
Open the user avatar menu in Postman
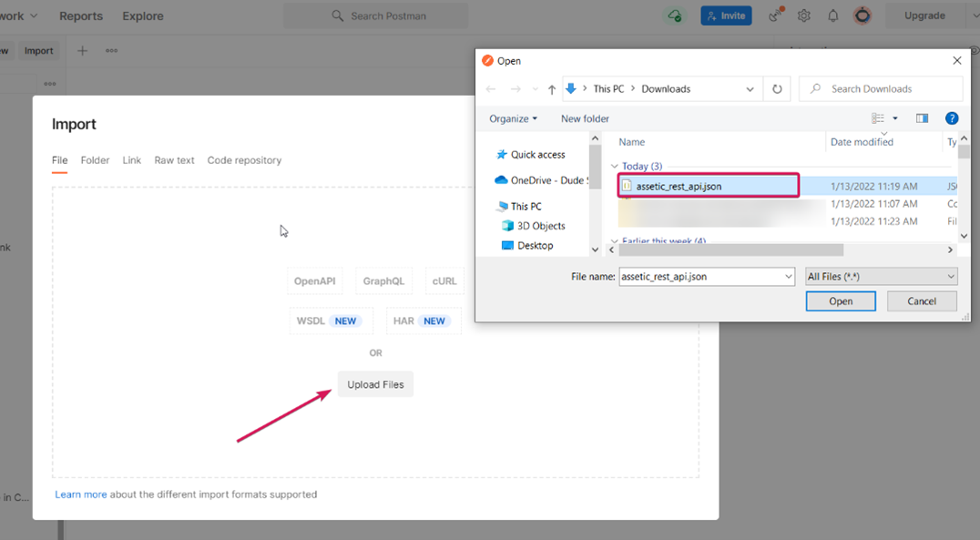tap(863, 15)
